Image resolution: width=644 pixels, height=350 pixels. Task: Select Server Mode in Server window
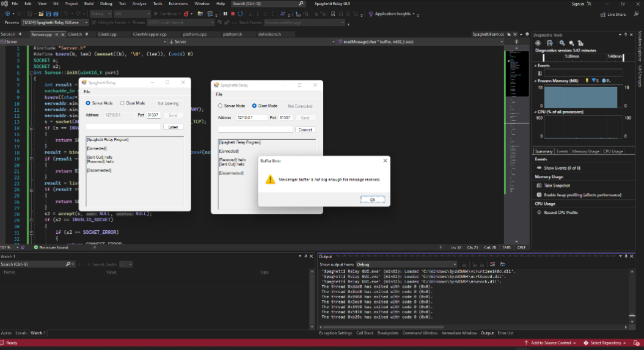tap(88, 103)
